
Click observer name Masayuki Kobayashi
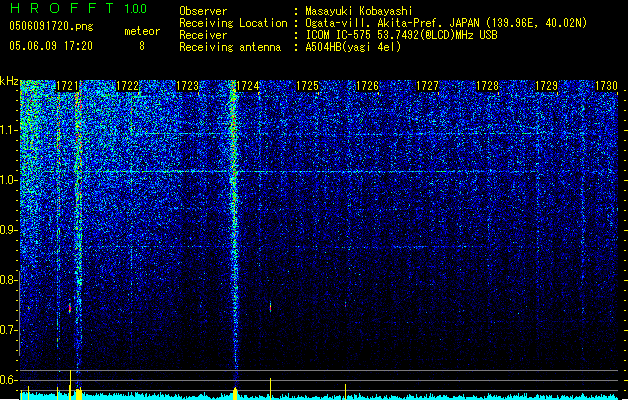point(359,11)
